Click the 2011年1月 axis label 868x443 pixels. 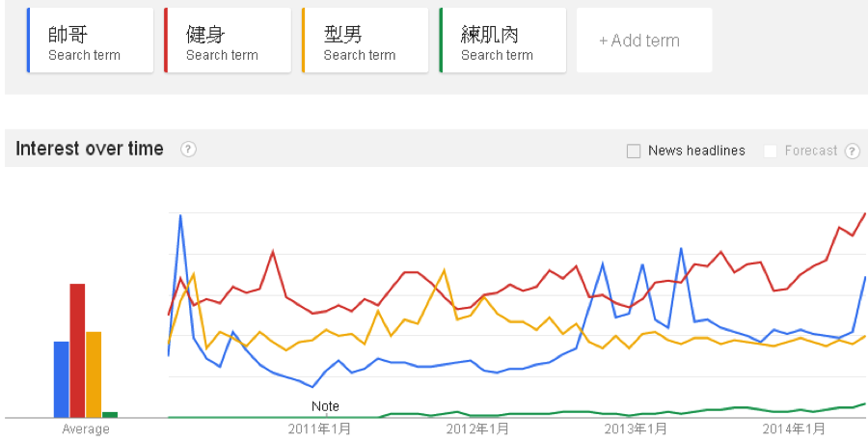click(319, 429)
